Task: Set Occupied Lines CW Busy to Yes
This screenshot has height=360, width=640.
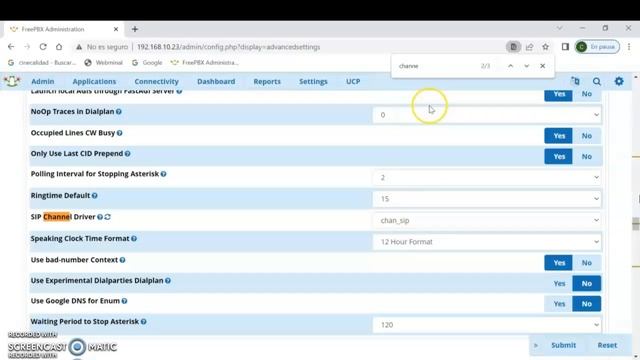Action: (x=558, y=136)
